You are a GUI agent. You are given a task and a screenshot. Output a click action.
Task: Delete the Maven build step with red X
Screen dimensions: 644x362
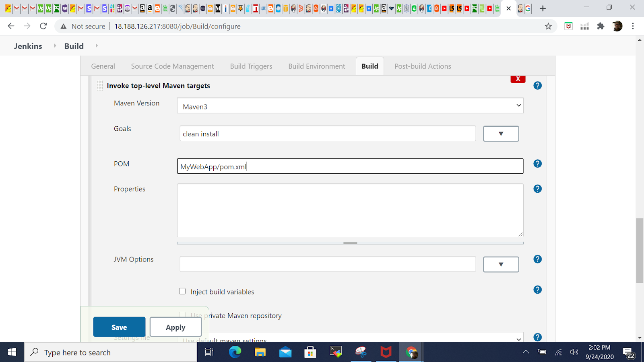518,79
